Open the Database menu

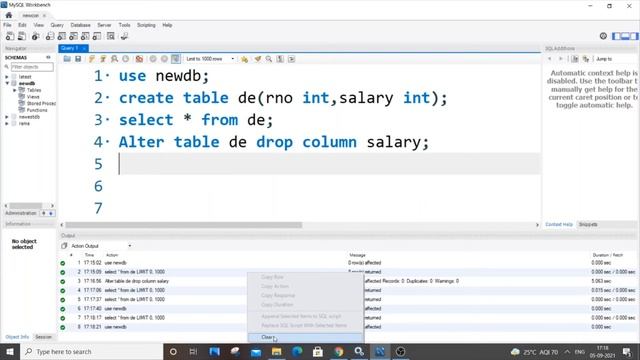click(80, 25)
